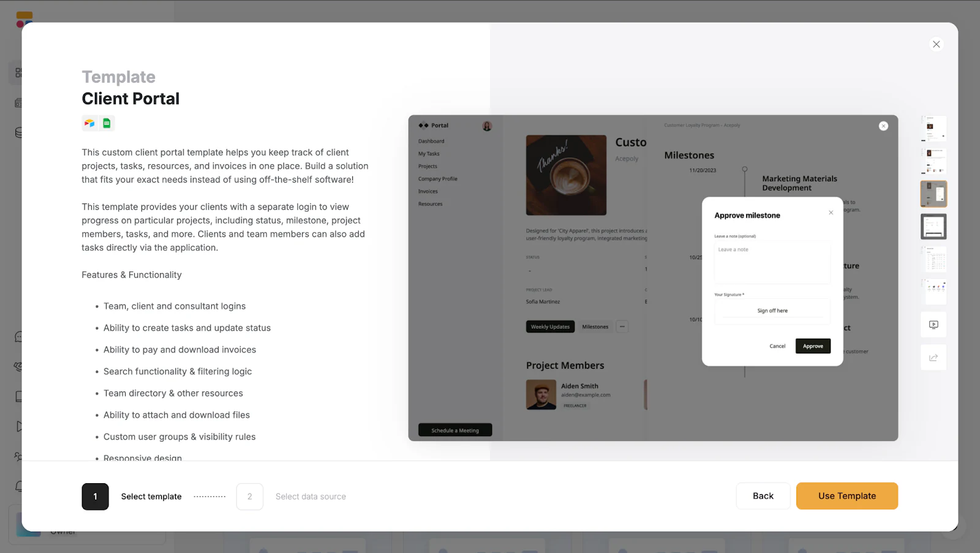Select the fourth dark-framed preview thumbnail
The image size is (980, 553).
933,227
